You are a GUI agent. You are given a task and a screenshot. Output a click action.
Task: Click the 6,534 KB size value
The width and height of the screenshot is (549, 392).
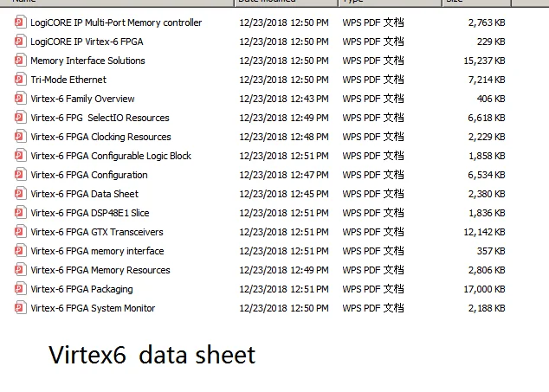487,175
